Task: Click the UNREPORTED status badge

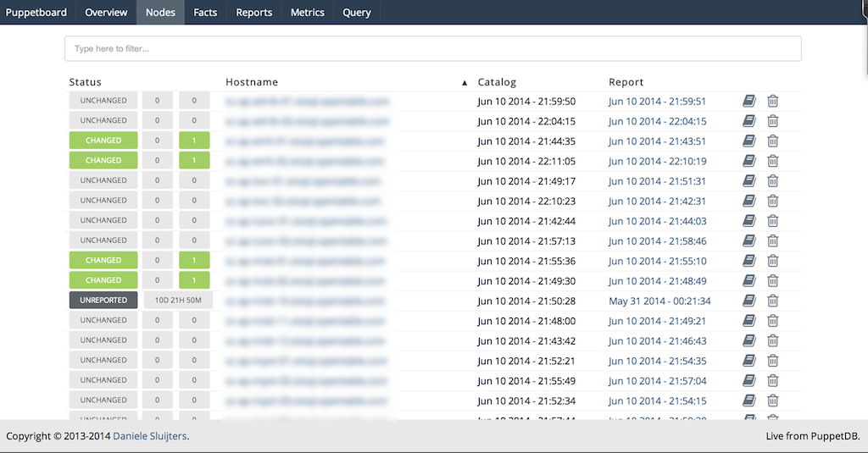Action: point(103,301)
